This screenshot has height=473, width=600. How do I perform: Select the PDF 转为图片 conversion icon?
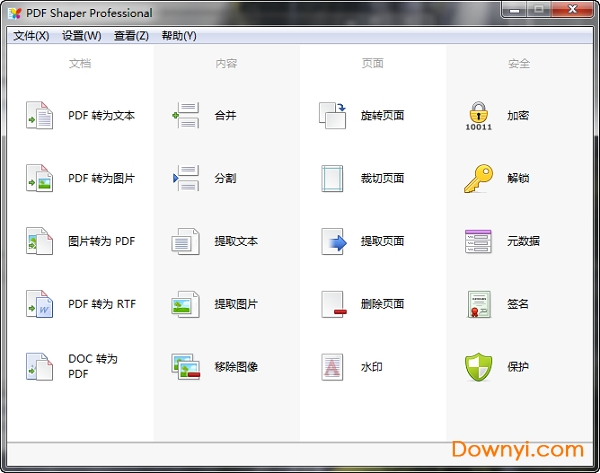click(x=39, y=179)
